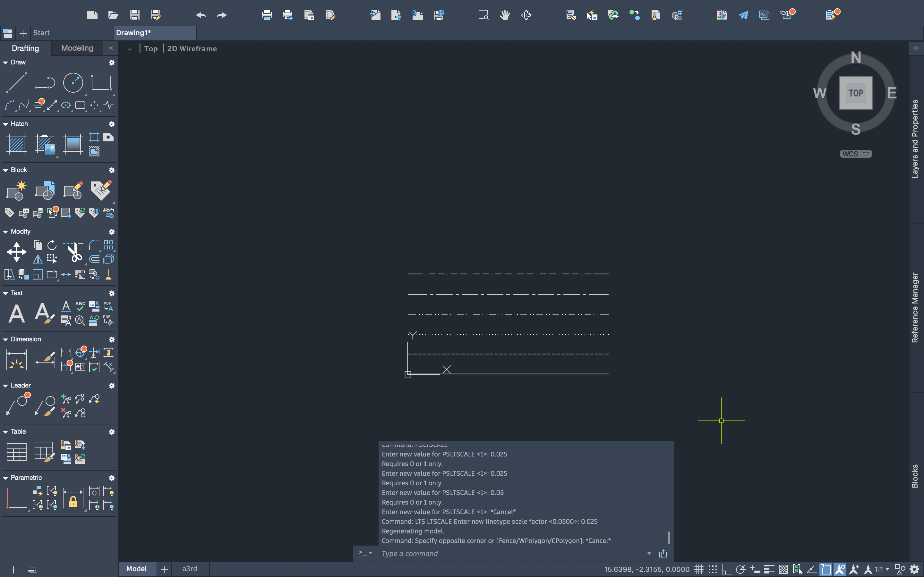This screenshot has height=577, width=924.
Task: Click the Pan hand icon in toolbar
Action: 505,15
